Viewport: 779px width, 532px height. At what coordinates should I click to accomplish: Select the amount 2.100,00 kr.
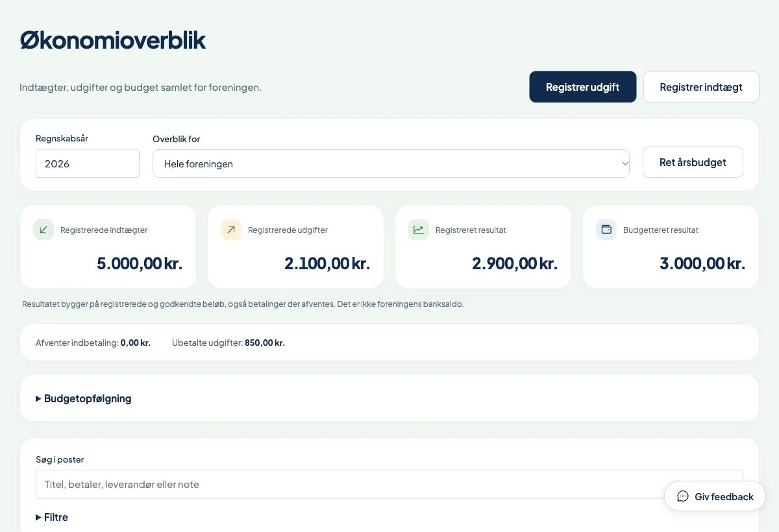click(327, 263)
